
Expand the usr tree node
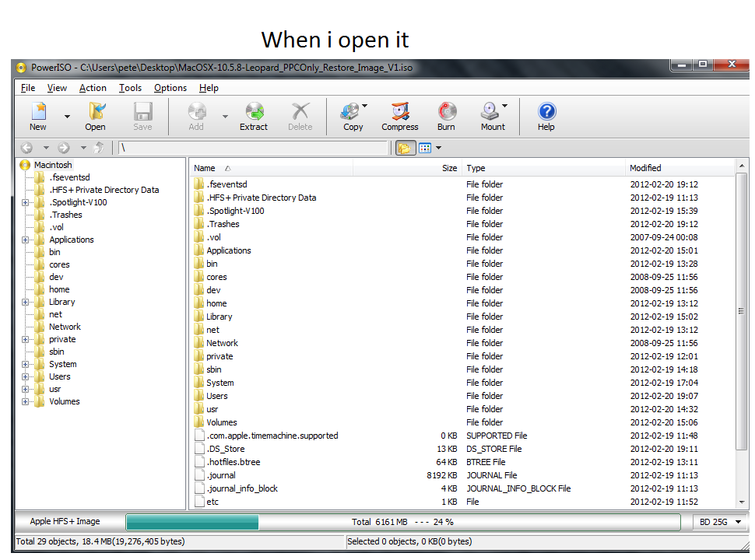pos(25,389)
